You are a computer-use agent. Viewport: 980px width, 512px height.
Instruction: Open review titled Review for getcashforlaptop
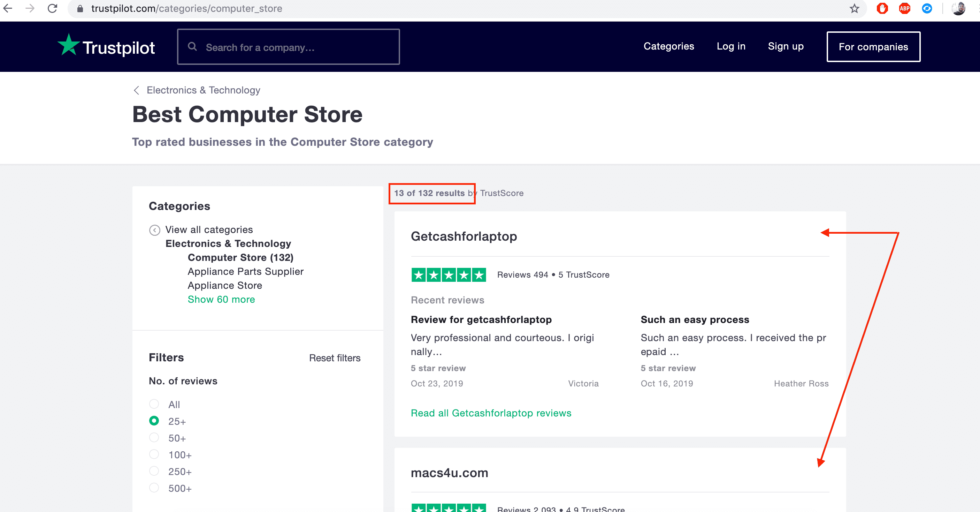coord(481,319)
